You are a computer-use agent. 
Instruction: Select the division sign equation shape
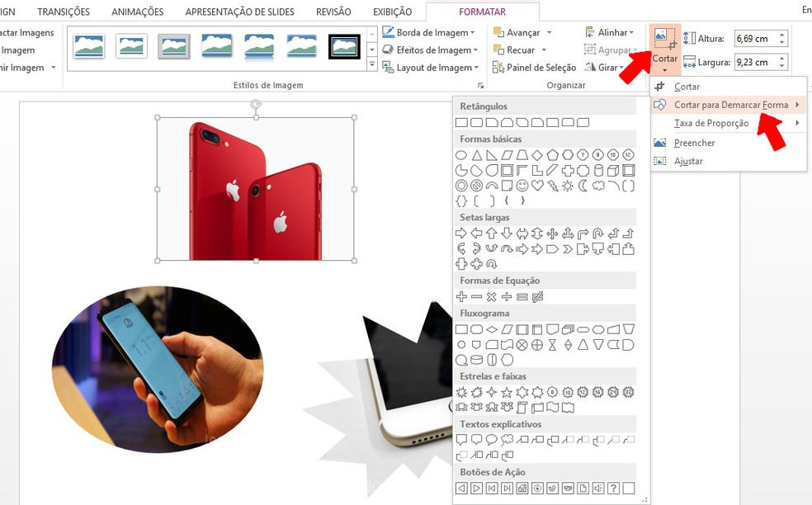[507, 297]
